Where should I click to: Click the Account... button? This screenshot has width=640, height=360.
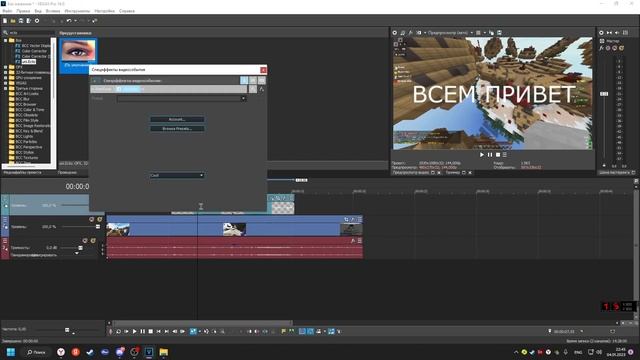pos(177,119)
